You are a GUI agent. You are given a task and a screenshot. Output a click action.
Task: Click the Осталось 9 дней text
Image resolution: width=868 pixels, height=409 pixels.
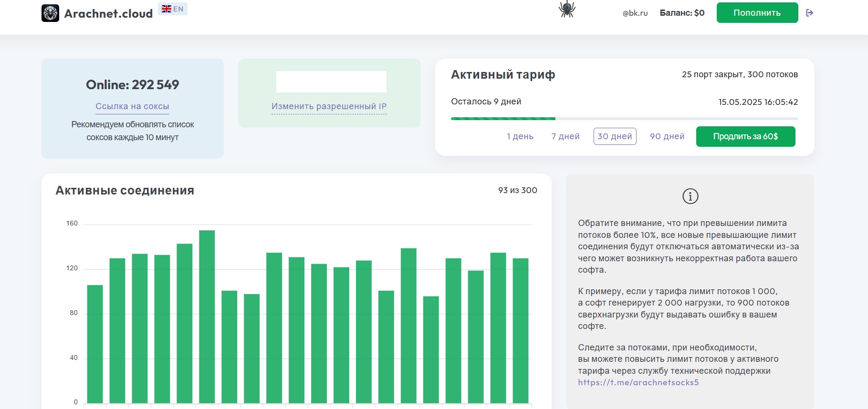pos(486,102)
